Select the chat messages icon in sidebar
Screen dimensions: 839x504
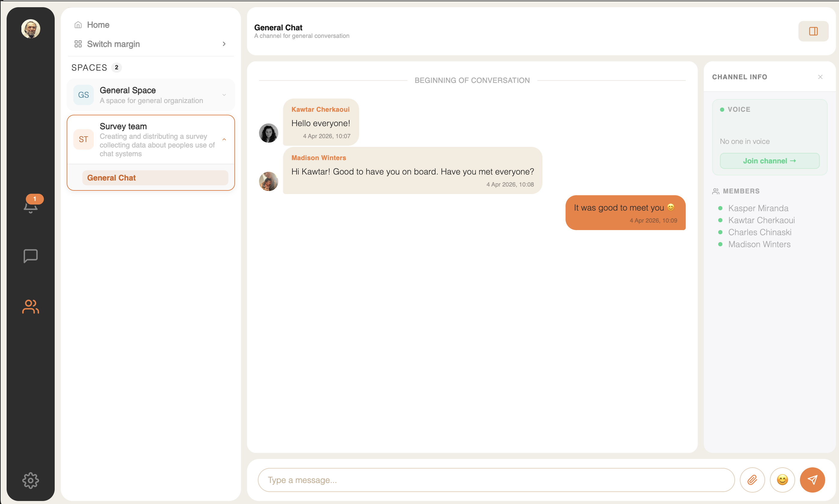(x=31, y=256)
